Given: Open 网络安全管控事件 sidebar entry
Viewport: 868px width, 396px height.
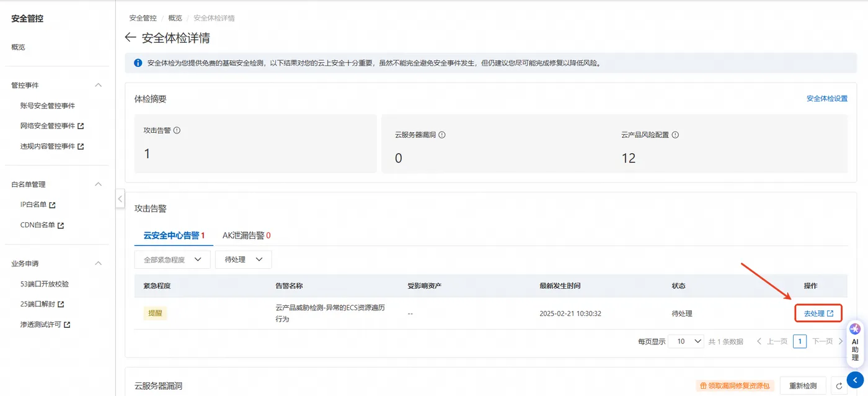Looking at the screenshot, I should coord(48,126).
